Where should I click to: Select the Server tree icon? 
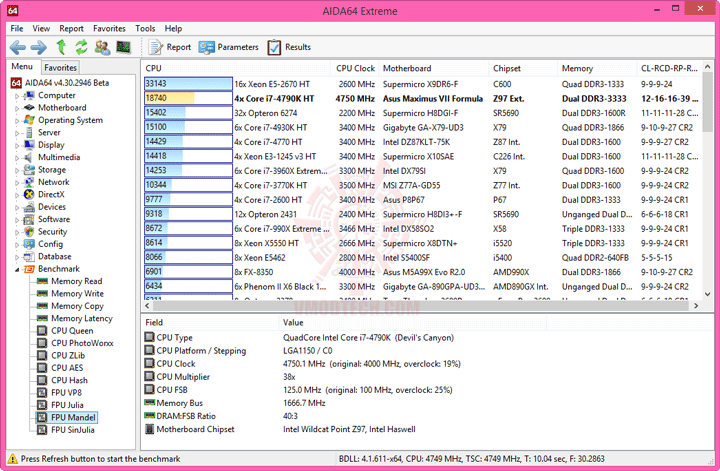point(29,132)
